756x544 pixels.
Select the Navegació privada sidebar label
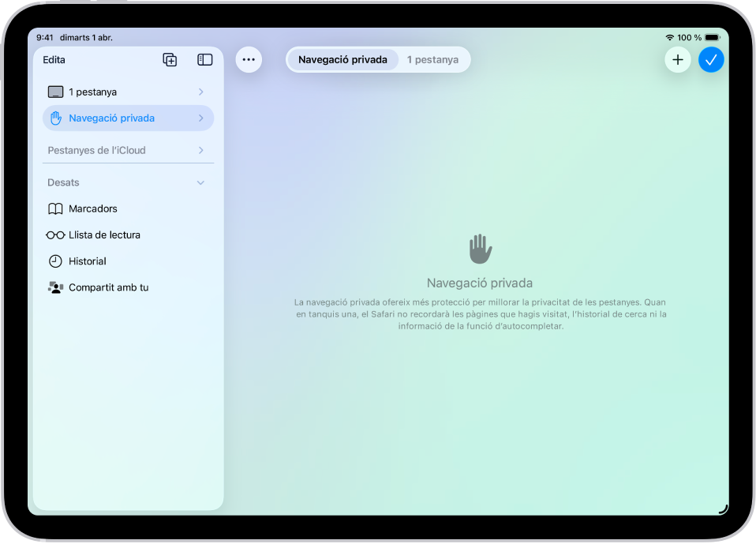(112, 118)
